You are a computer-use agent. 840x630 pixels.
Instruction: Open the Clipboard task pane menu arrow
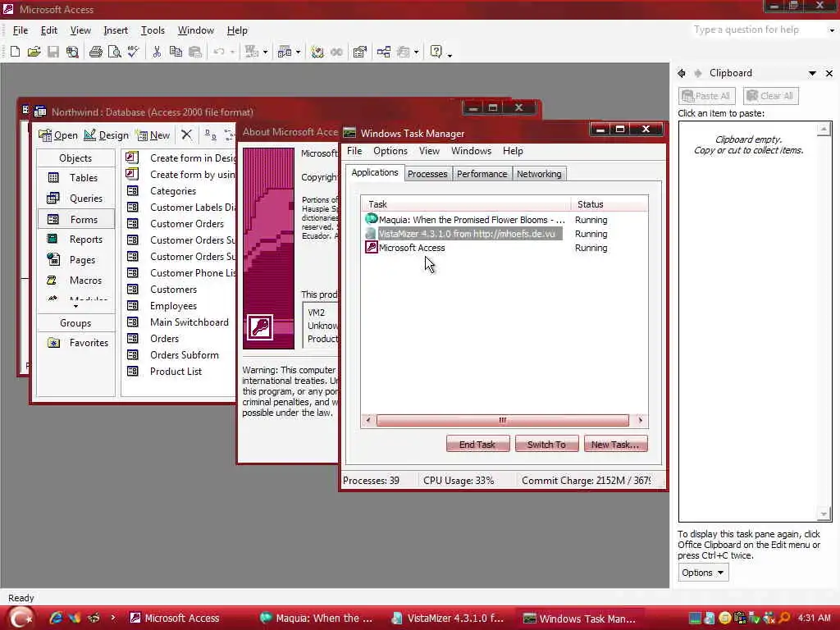pyautogui.click(x=812, y=73)
